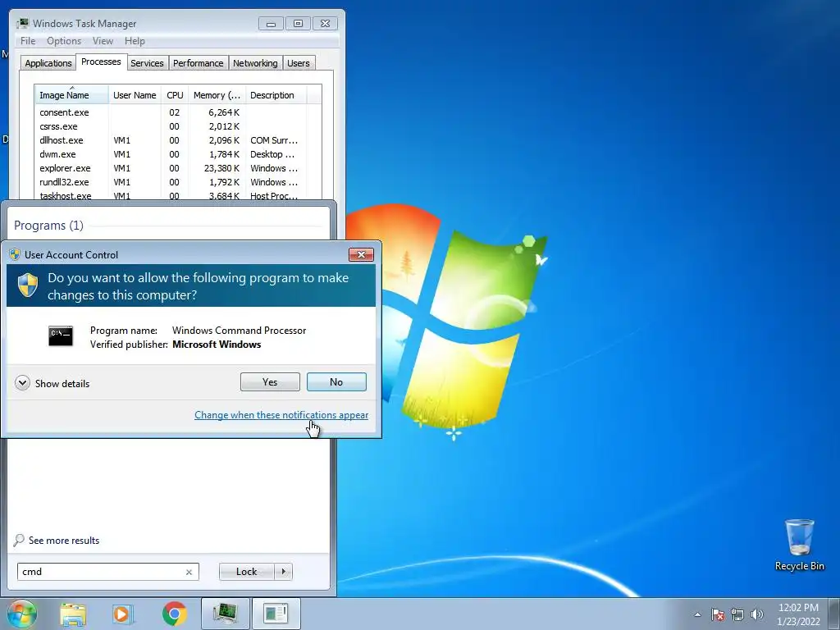Open the Options menu in Task Manager
The image size is (840, 630).
(64, 41)
